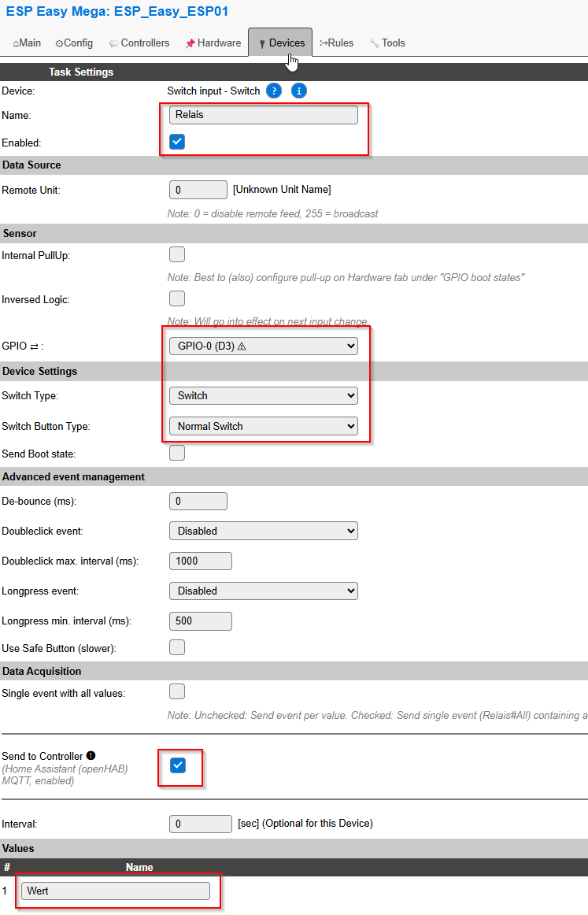The height and width of the screenshot is (915, 588).
Task: Open the Rules tab
Action: 336,43
